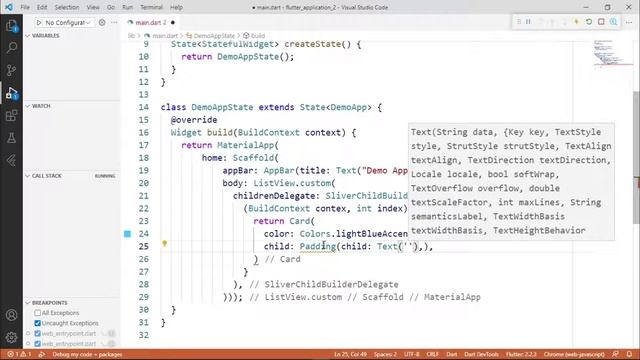
Task: Disable the Uncaught Exceptions checkbox
Action: pos(38,323)
